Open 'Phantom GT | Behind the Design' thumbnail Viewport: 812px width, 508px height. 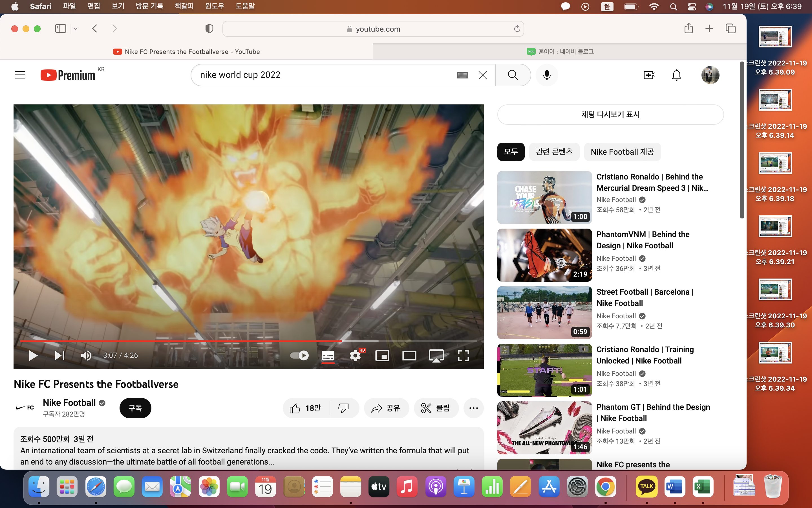(544, 428)
